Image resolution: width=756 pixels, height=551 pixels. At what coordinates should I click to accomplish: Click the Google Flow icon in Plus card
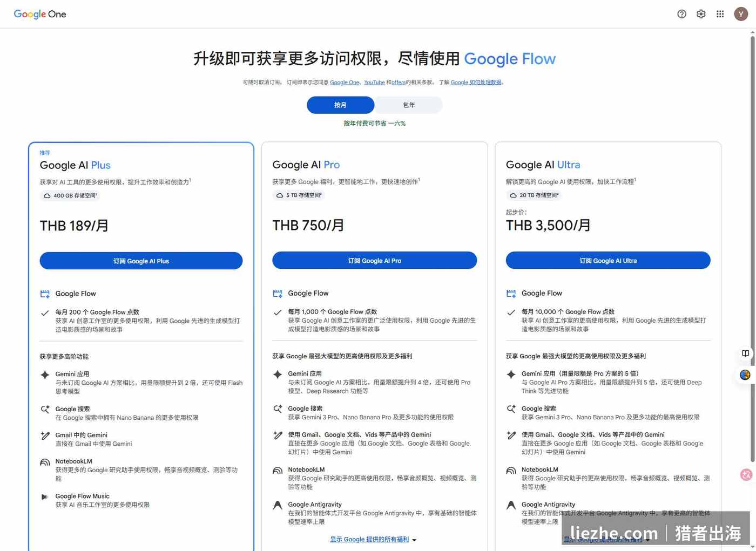tap(45, 294)
